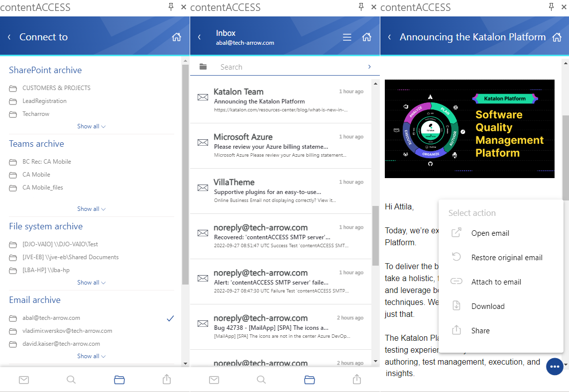Choose Open email from the action menu
This screenshot has width=569, height=392.
click(490, 233)
